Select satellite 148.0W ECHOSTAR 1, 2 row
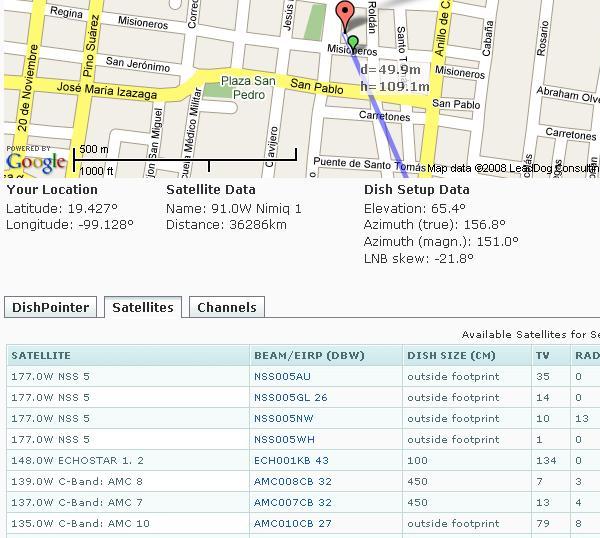This screenshot has height=538, width=600. [x=303, y=460]
